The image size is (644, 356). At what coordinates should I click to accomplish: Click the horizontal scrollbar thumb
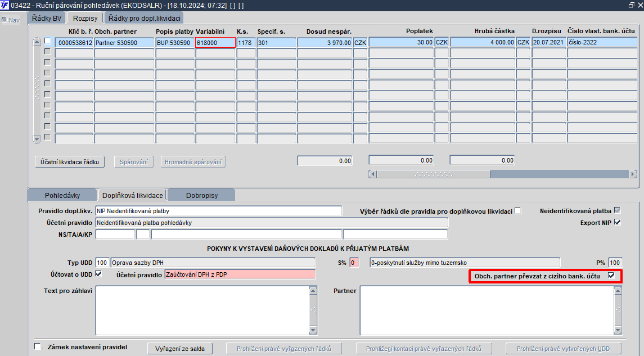click(x=433, y=174)
